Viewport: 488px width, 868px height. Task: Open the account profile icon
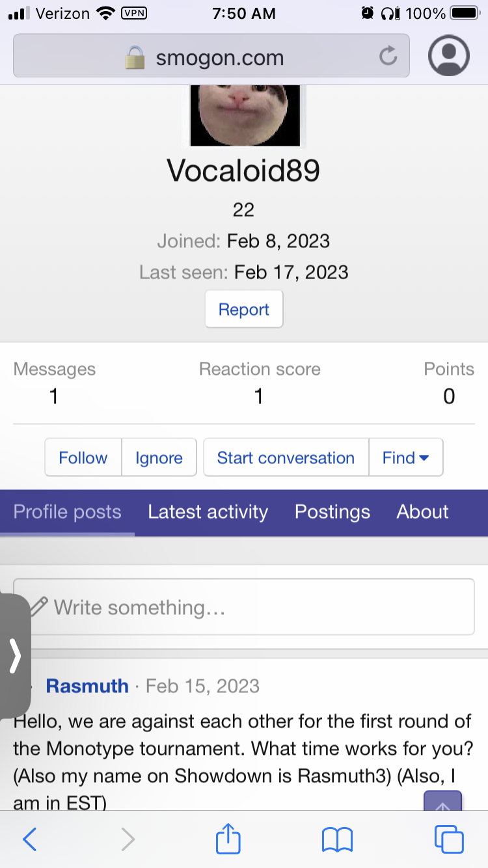449,56
